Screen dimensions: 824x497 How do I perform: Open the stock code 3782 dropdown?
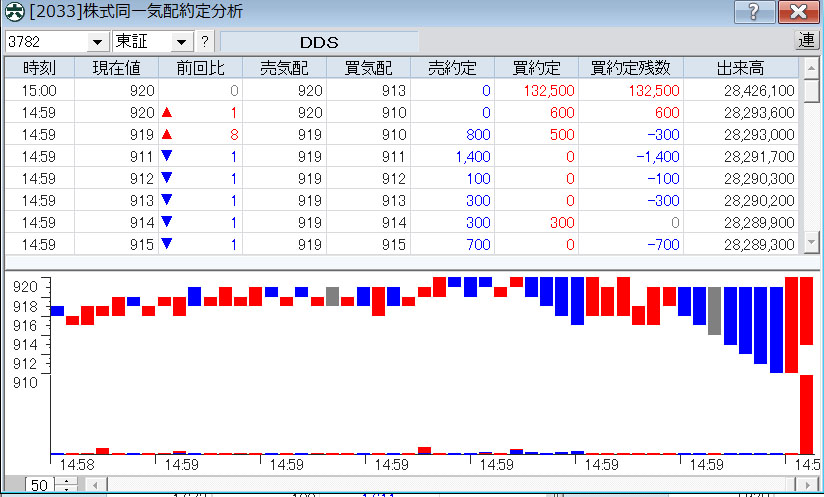pyautogui.click(x=97, y=42)
